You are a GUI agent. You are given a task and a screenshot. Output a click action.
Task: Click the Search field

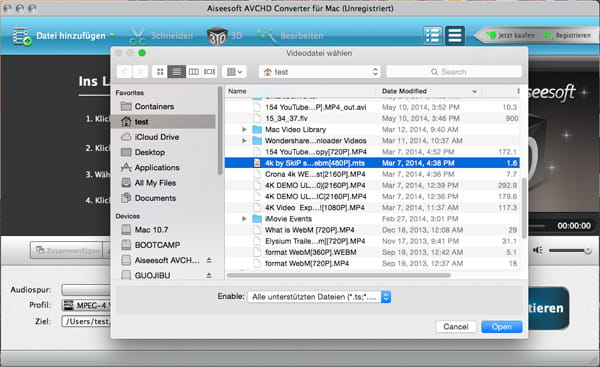[x=454, y=72]
